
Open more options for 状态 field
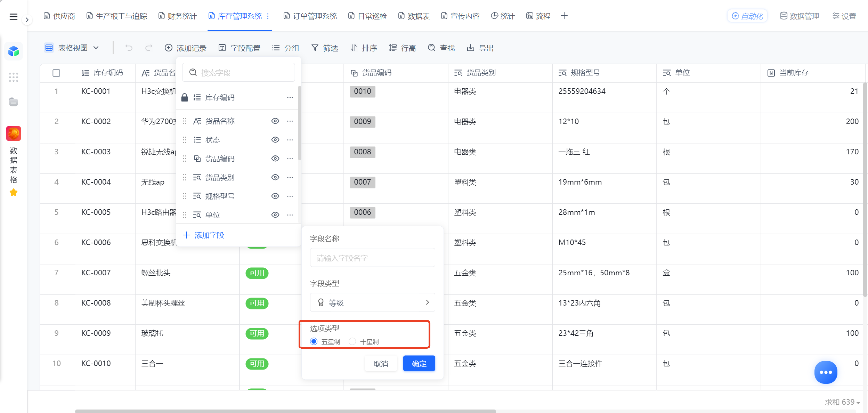coord(290,140)
